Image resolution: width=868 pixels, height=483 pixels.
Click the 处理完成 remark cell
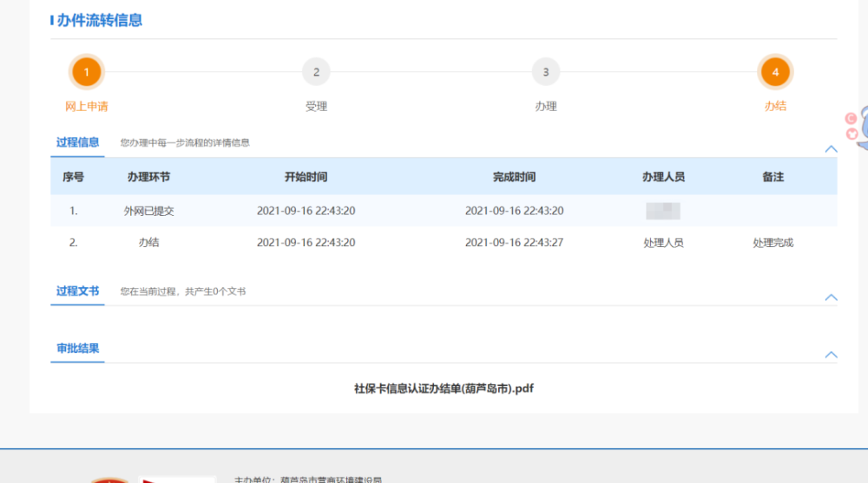[x=773, y=242]
